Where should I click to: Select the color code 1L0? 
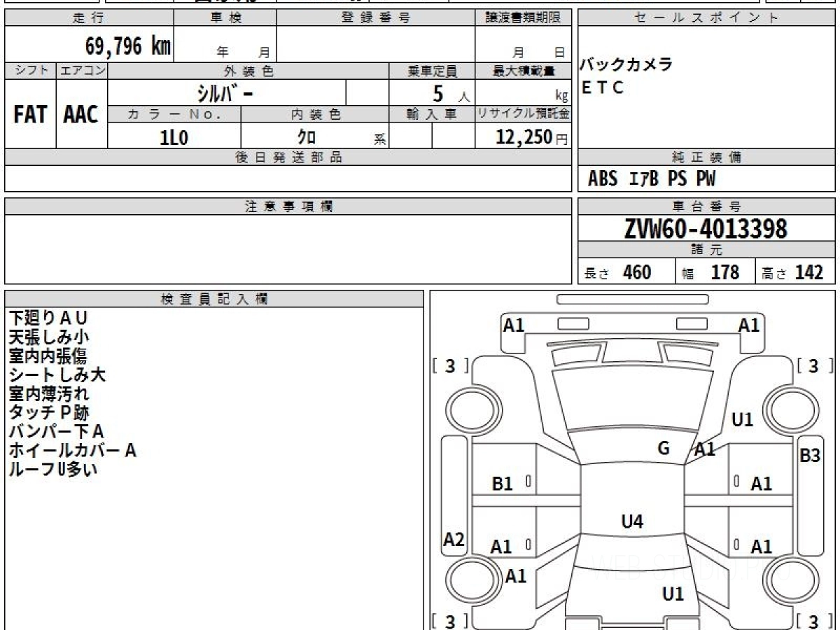click(174, 137)
